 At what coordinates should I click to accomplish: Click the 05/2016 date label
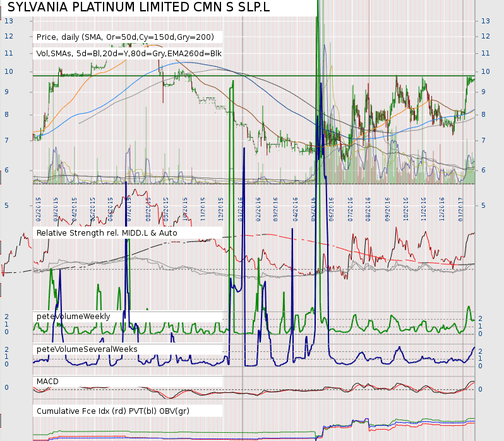pyautogui.click(x=313, y=209)
